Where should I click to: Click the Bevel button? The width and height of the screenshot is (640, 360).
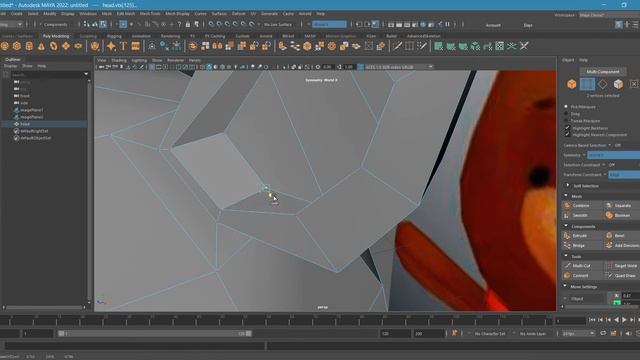[622, 236]
